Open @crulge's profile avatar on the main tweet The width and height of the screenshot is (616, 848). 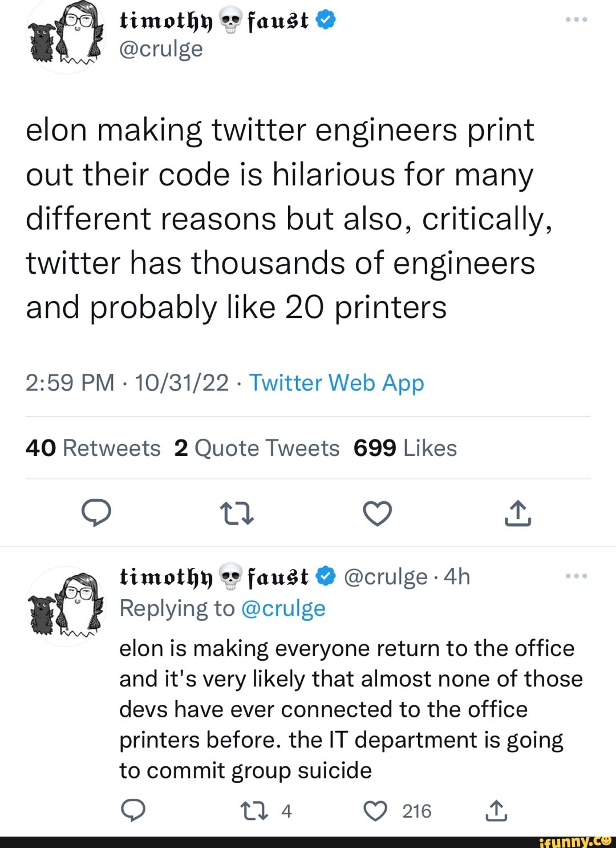pos(66,35)
